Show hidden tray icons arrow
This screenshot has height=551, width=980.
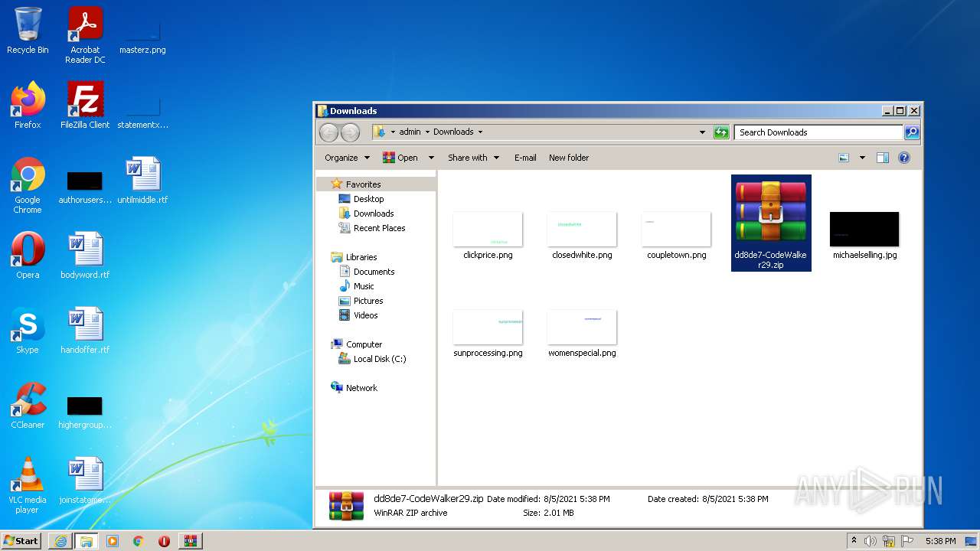coord(854,541)
